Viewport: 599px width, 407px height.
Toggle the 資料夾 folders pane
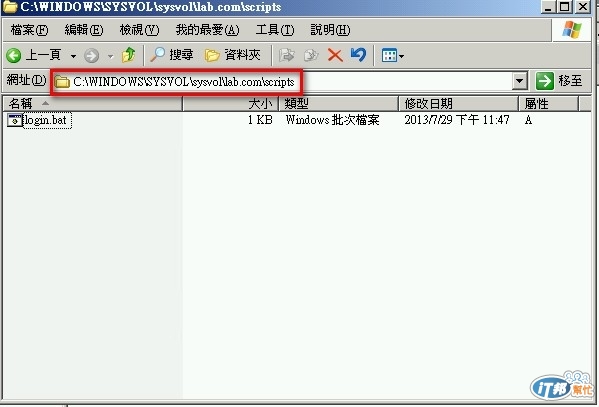(x=233, y=55)
